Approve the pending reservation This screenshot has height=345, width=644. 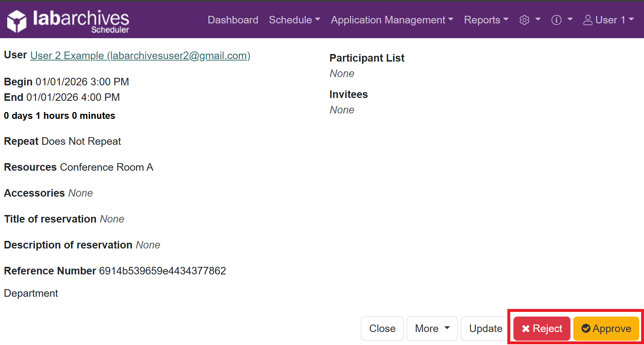pyautogui.click(x=606, y=328)
